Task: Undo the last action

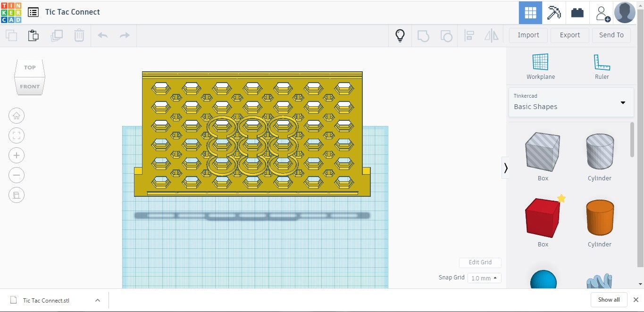Action: coord(103,35)
